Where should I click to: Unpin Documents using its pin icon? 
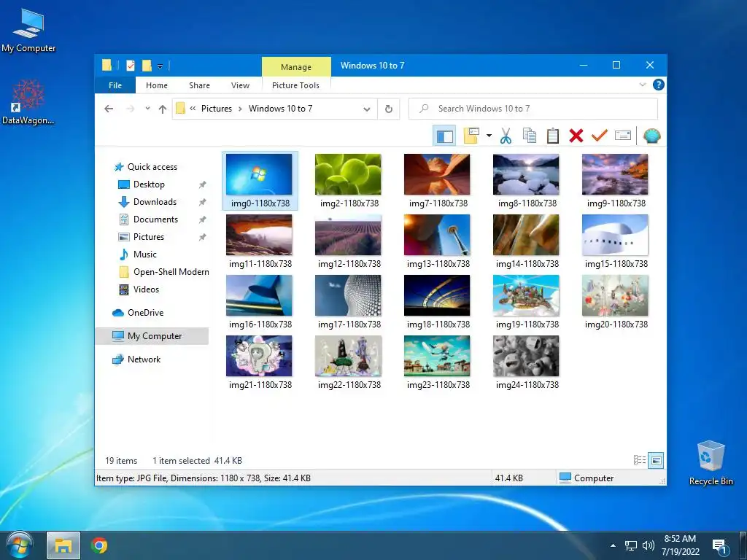point(203,219)
